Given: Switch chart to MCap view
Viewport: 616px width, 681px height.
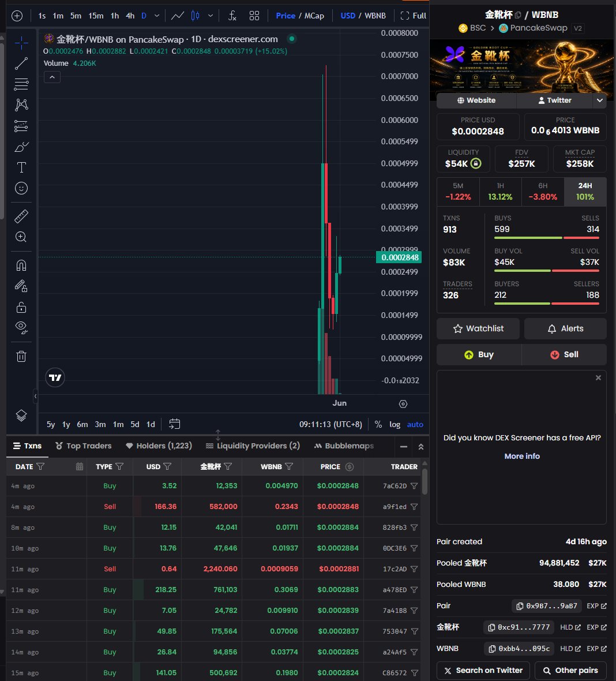Looking at the screenshot, I should (314, 16).
